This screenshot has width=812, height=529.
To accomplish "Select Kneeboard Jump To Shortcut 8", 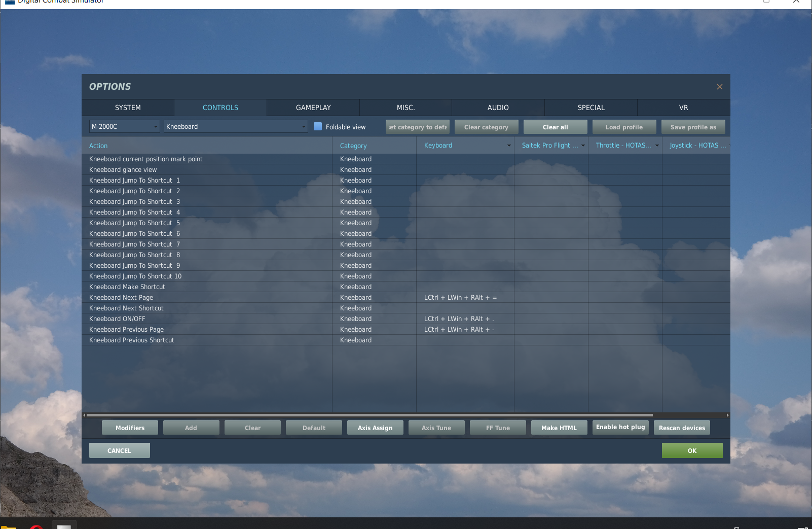I will 406,255.
